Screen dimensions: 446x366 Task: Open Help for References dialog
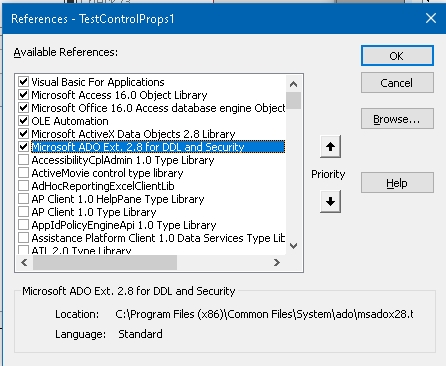397,183
